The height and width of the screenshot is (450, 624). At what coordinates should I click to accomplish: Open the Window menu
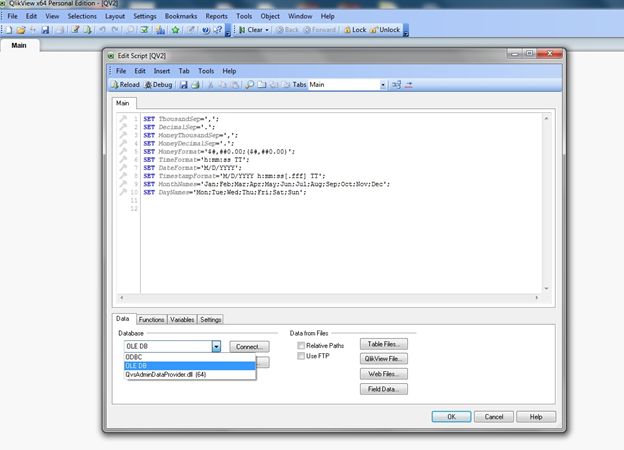pyautogui.click(x=300, y=16)
